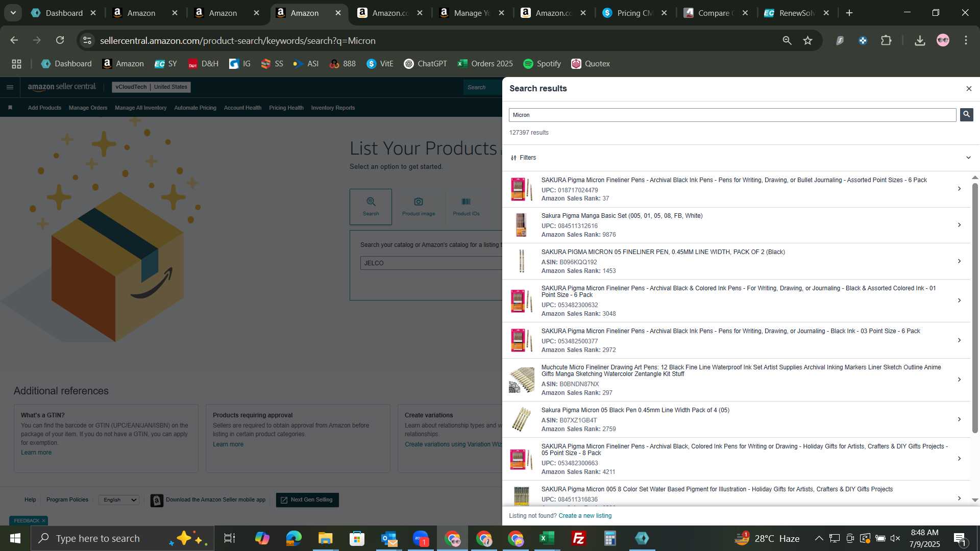The width and height of the screenshot is (980, 551).
Task: Click the Seller Central header Search box
Action: (x=483, y=87)
